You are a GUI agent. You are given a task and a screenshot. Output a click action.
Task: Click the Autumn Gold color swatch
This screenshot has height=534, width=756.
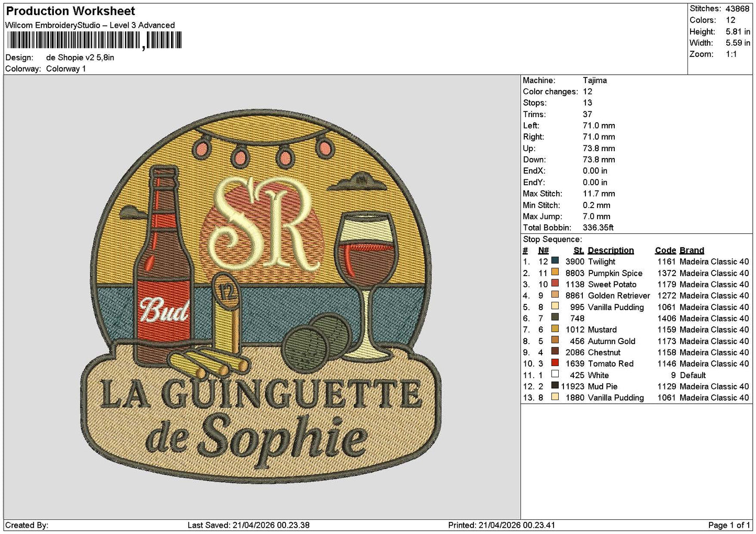tap(555, 340)
